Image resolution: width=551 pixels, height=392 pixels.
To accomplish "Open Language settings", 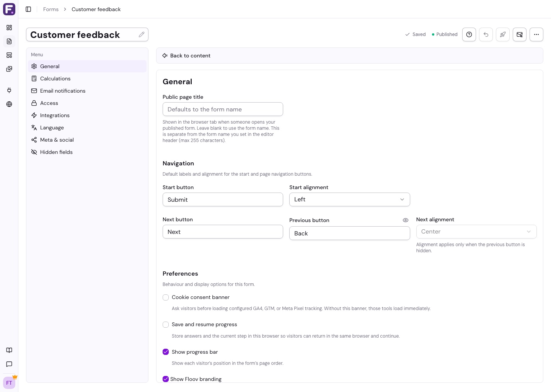I will [x=87, y=127].
